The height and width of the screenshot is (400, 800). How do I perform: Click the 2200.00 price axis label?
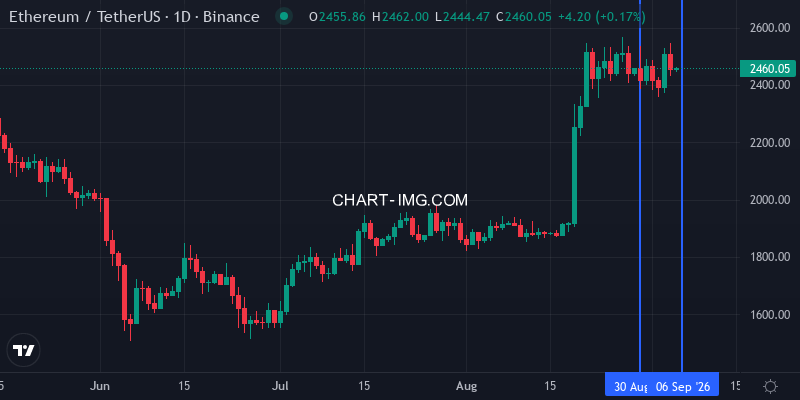click(x=770, y=142)
